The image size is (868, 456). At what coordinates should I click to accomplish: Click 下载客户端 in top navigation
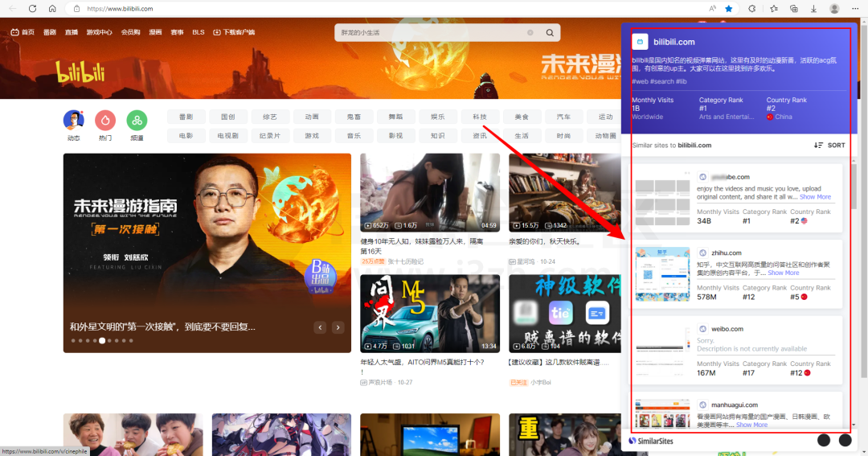[x=234, y=32]
